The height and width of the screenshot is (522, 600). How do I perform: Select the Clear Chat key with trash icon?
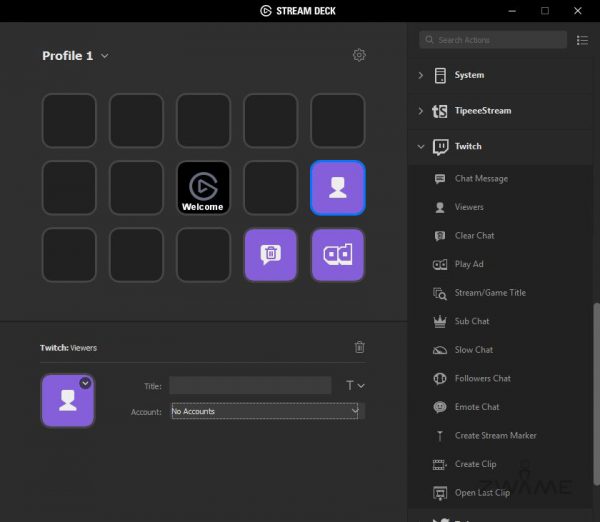pyautogui.click(x=271, y=255)
